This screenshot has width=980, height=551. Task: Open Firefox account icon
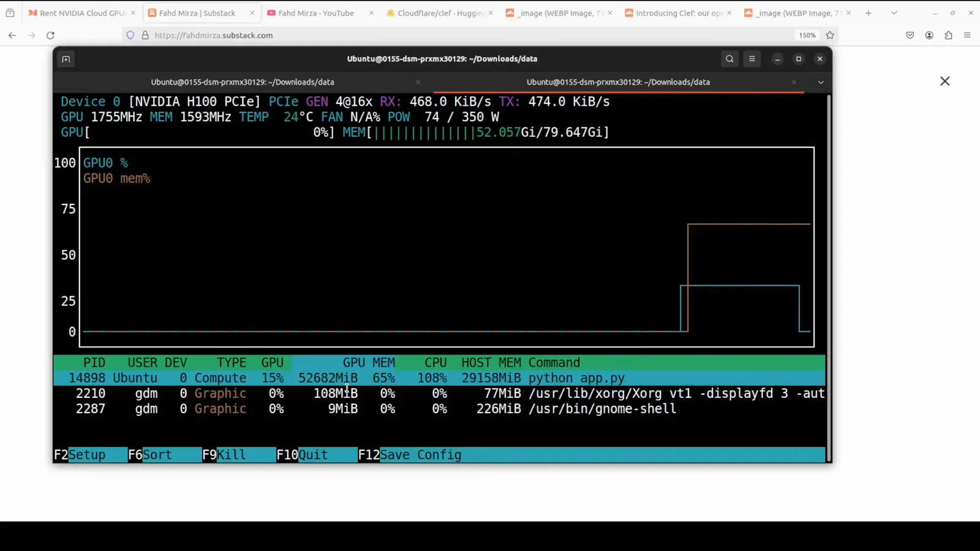click(929, 36)
